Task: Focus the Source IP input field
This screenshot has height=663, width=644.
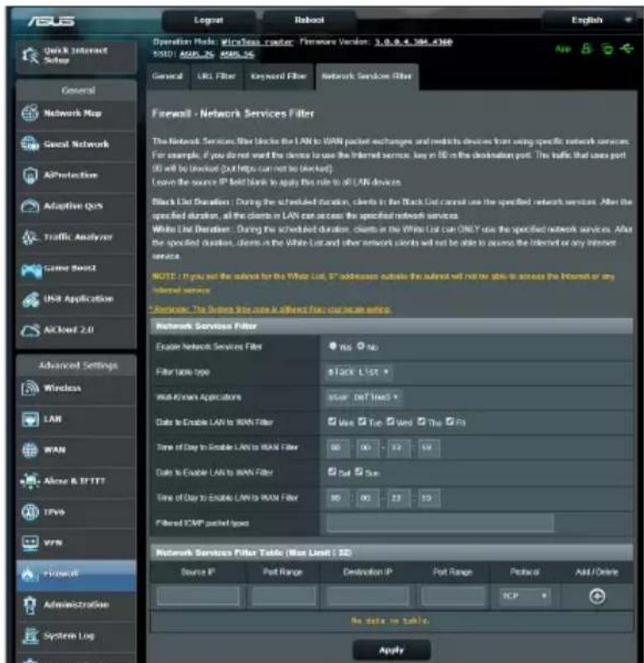Action: point(198,596)
